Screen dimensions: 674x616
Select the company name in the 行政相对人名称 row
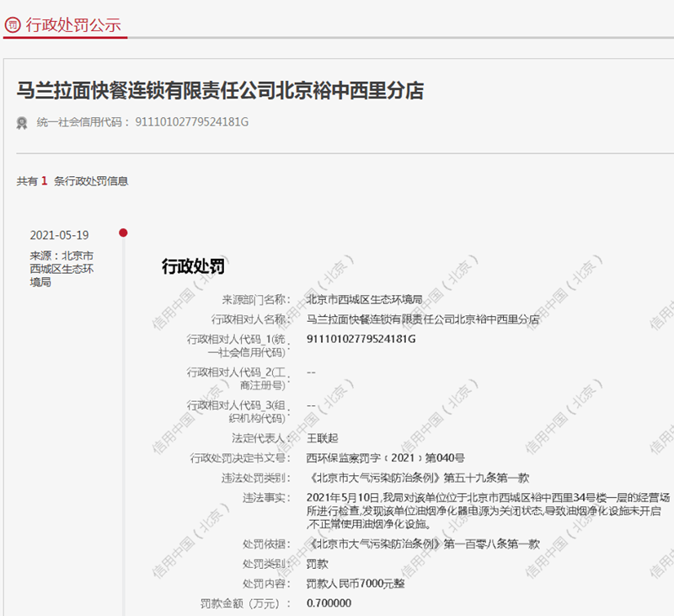point(423,319)
